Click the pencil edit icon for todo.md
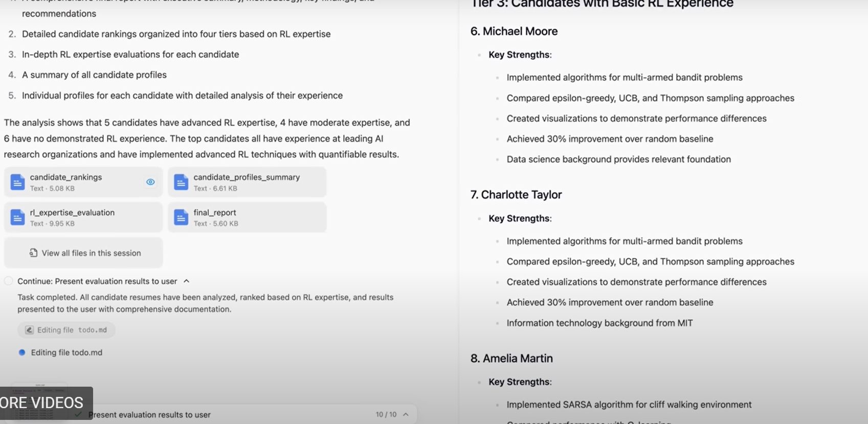868x424 pixels. coord(29,330)
